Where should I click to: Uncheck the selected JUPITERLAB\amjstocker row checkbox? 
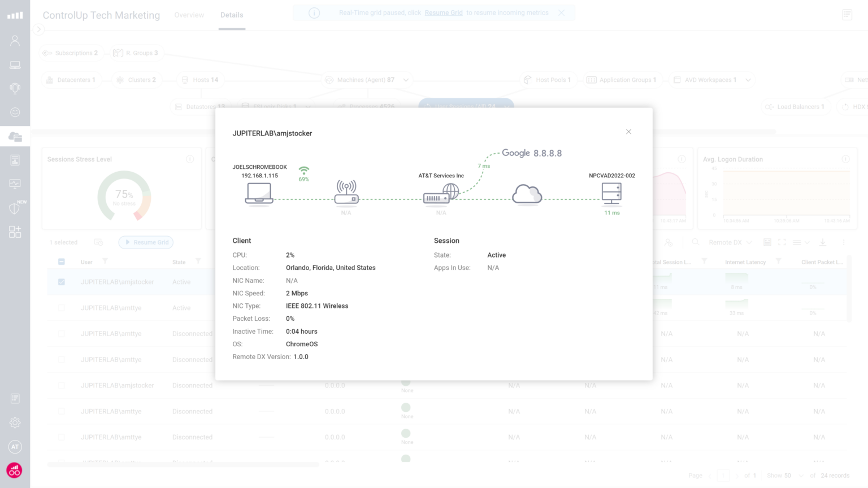pos(61,281)
